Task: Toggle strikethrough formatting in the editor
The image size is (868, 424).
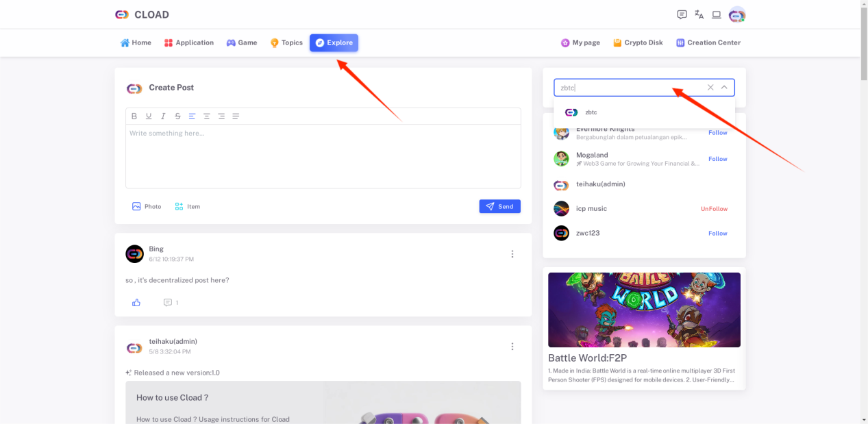Action: coord(177,116)
